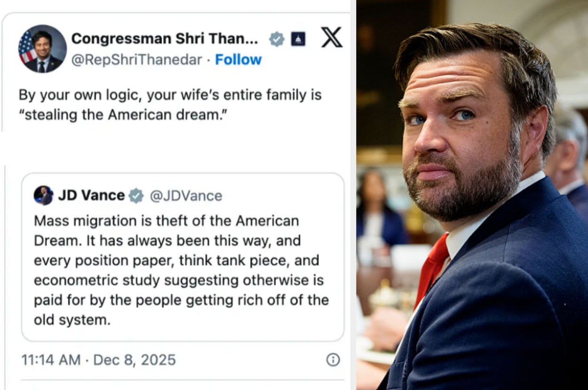Image resolution: width=588 pixels, height=390 pixels.
Task: Click "old system." ending of quoted tweet
Action: (72, 320)
